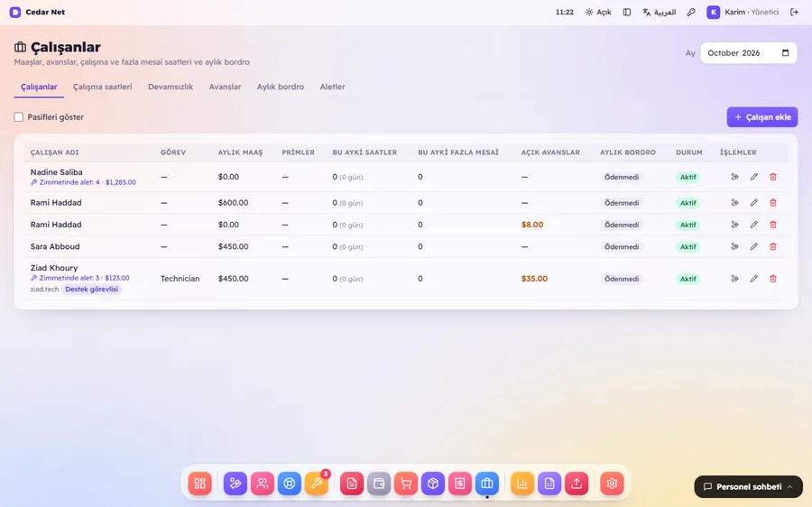This screenshot has height=507, width=812.
Task: Open the hand-coins payments icon in the dock
Action: pyautogui.click(x=235, y=484)
